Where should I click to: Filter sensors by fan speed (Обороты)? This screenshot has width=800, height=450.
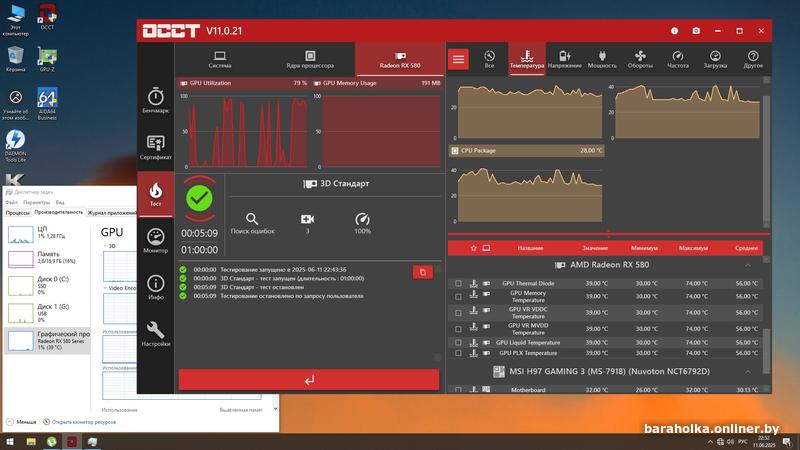(640, 59)
